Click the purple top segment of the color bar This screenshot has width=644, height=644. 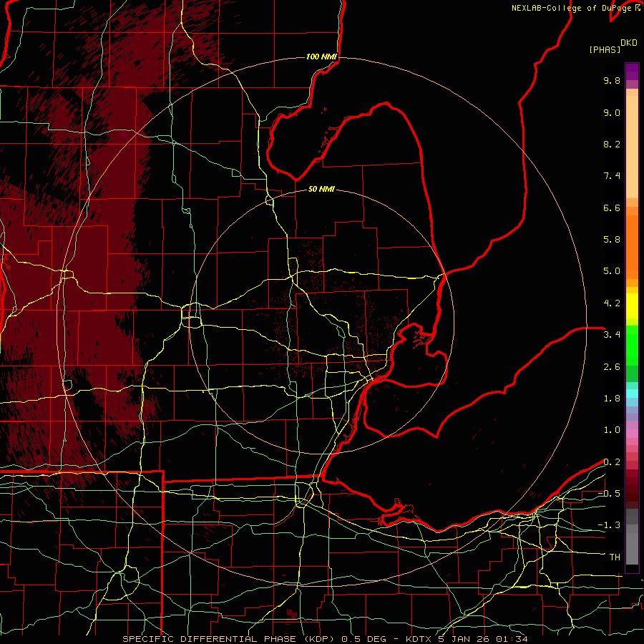coord(632,72)
